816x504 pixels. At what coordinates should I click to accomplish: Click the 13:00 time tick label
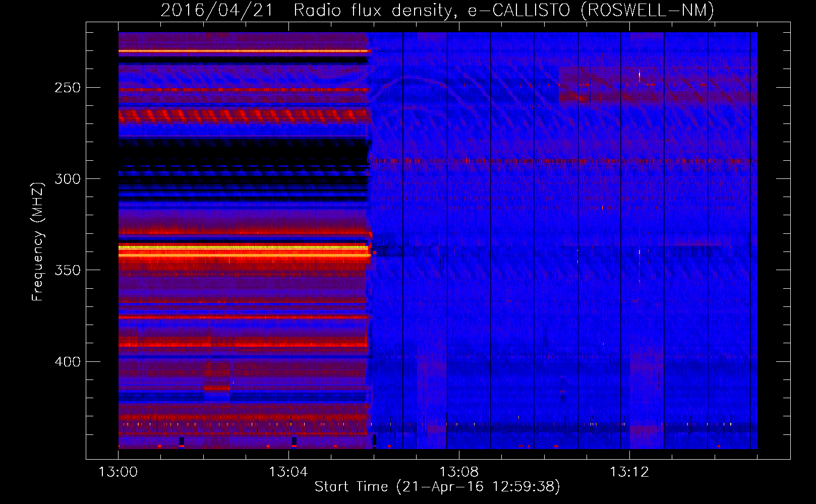pyautogui.click(x=118, y=472)
